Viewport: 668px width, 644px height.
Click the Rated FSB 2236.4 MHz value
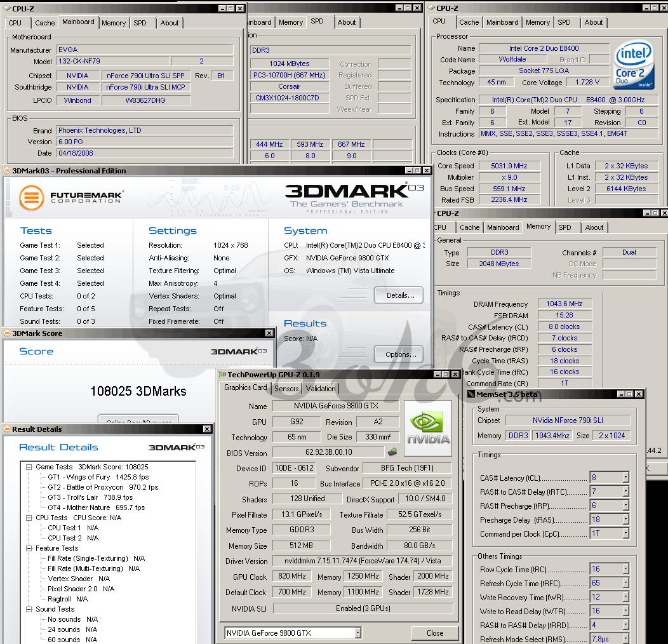[x=509, y=199]
